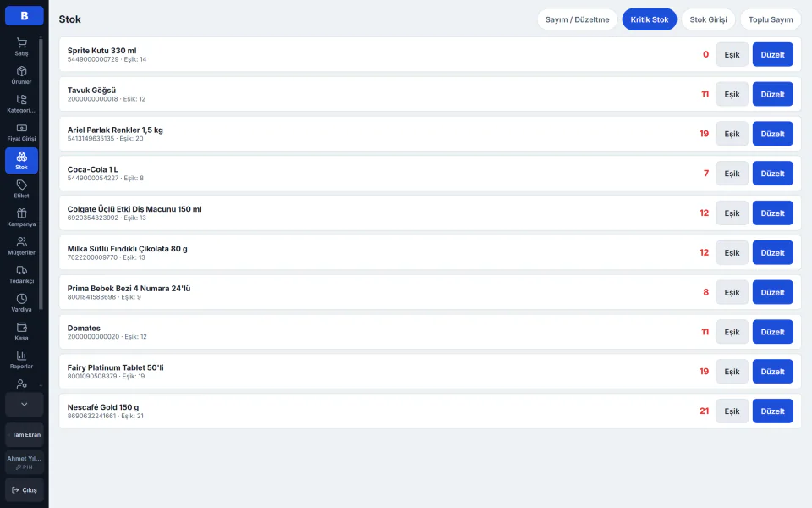Open Fiyat Girişi in the sidebar
The height and width of the screenshot is (508, 812).
(21, 132)
